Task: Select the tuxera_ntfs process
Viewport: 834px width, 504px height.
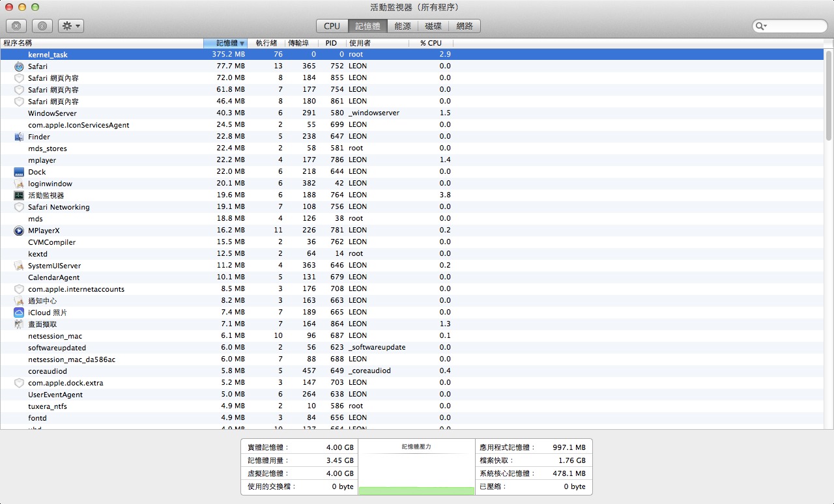Action: pyautogui.click(x=412, y=406)
